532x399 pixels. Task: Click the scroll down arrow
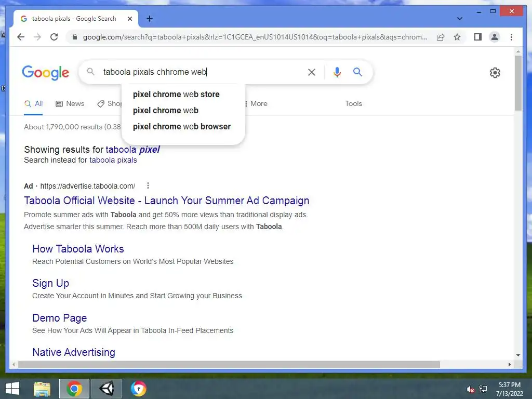coord(518,355)
